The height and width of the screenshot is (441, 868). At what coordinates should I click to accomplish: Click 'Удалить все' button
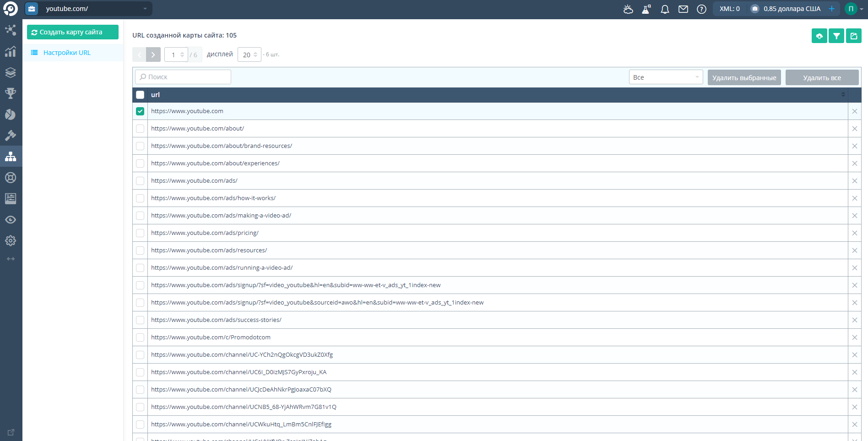(x=822, y=77)
